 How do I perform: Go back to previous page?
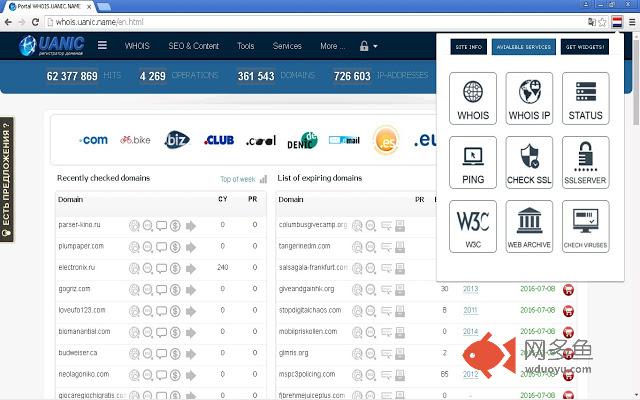[x=8, y=22]
